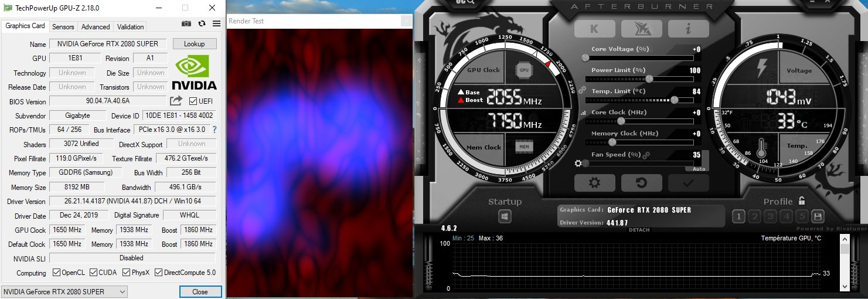Click the 'Disabled' NVIDIA SLI value
The image size is (868, 299).
tap(131, 258)
